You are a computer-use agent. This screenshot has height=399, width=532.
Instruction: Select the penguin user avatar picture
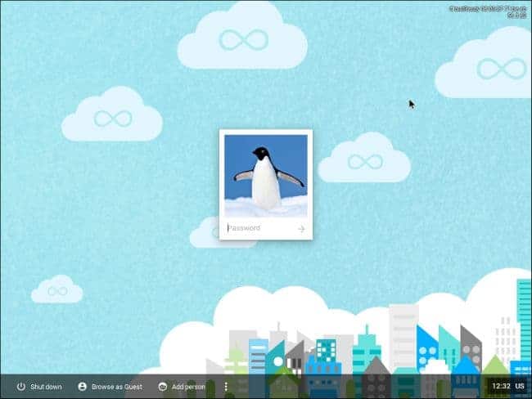[265, 176]
